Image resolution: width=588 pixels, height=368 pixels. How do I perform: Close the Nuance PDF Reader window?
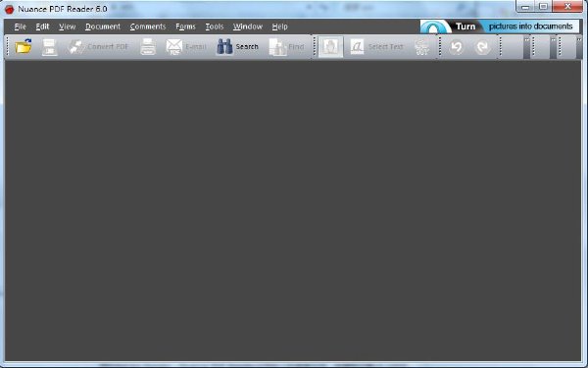pos(567,7)
